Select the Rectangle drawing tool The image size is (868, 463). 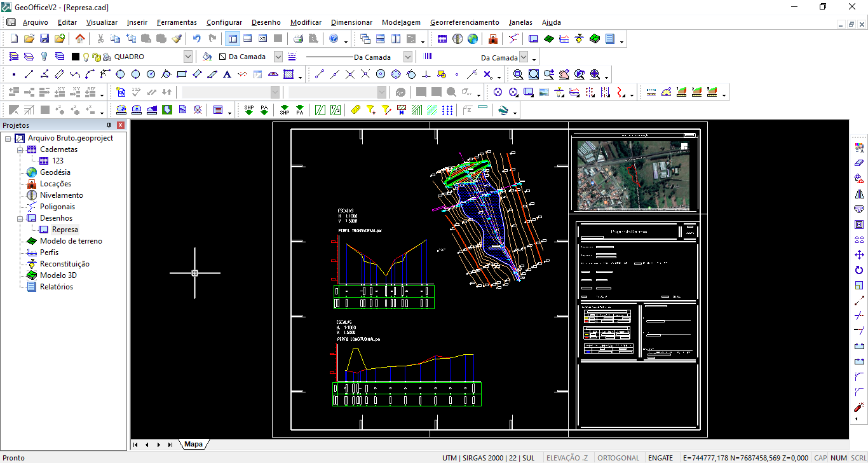182,74
